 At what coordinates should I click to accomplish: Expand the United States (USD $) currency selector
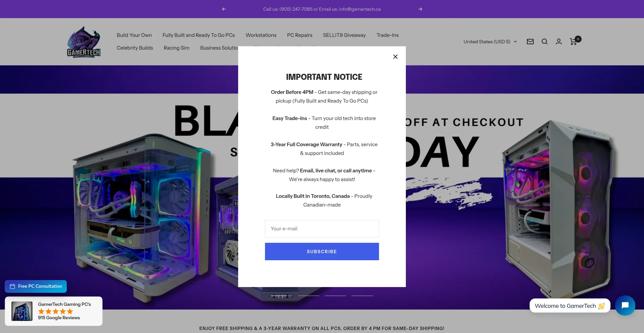490,42
